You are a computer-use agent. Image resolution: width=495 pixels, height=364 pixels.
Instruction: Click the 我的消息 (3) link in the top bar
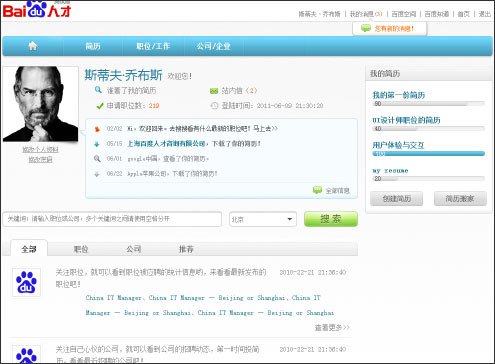(366, 14)
